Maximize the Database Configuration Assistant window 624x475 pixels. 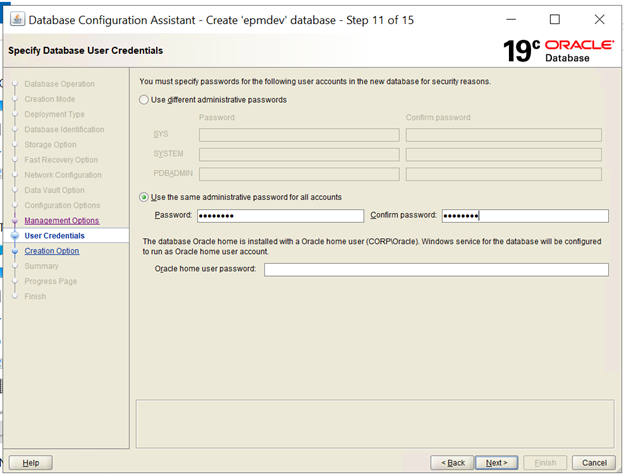click(x=555, y=19)
